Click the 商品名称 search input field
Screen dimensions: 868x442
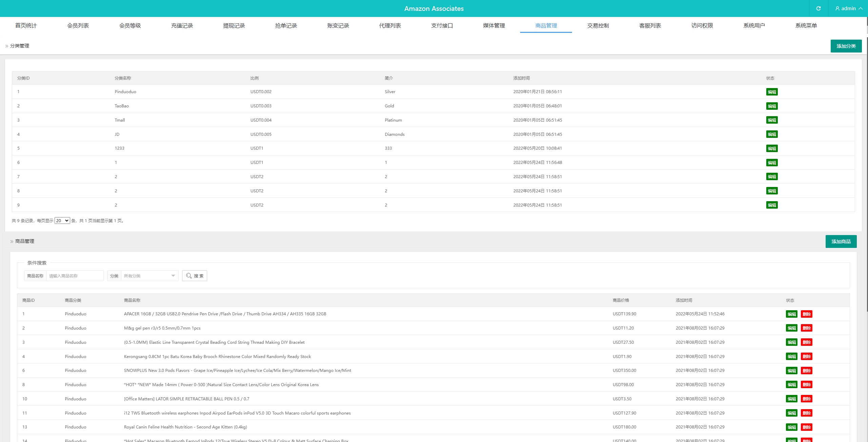click(x=75, y=276)
